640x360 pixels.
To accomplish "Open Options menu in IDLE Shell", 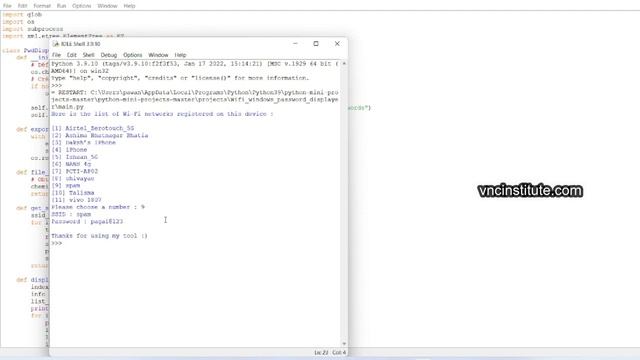I will click(x=133, y=55).
